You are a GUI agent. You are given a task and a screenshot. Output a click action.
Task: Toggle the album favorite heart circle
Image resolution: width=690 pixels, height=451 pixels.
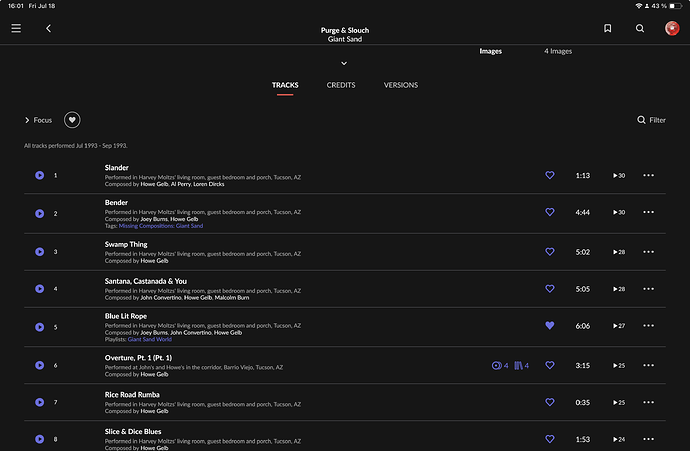pos(72,120)
